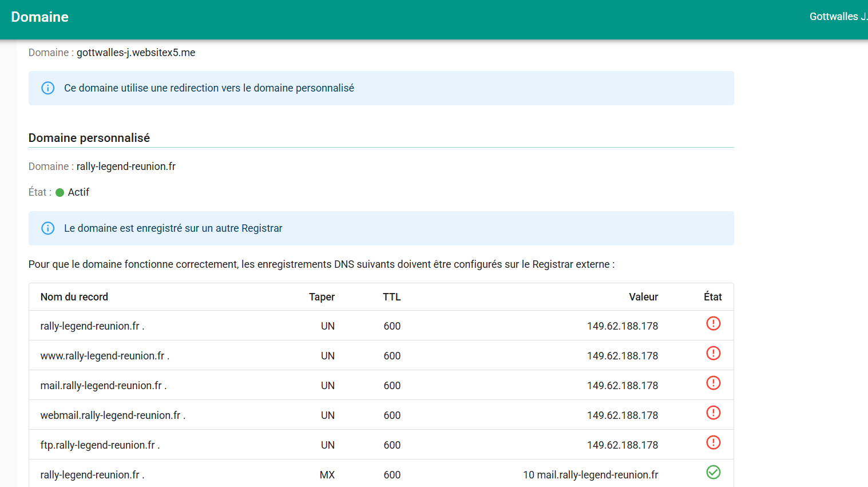
Task: Click info icon in redirection notice banner
Action: (48, 88)
